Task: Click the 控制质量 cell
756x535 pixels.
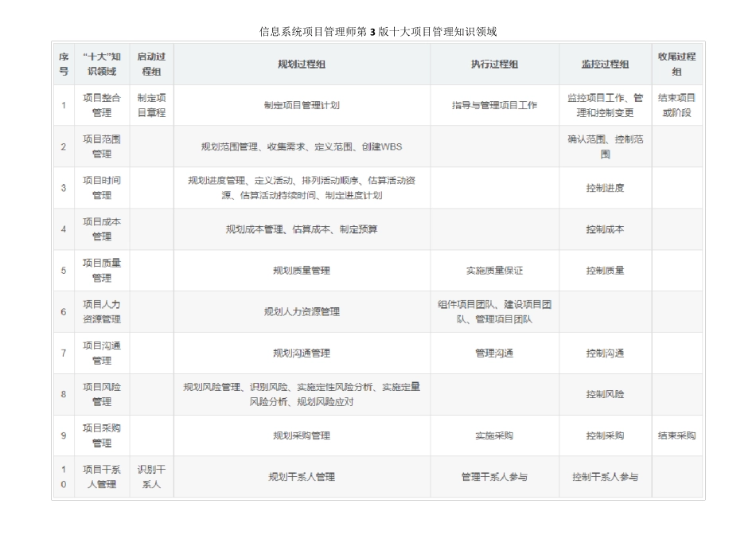Action: (605, 270)
